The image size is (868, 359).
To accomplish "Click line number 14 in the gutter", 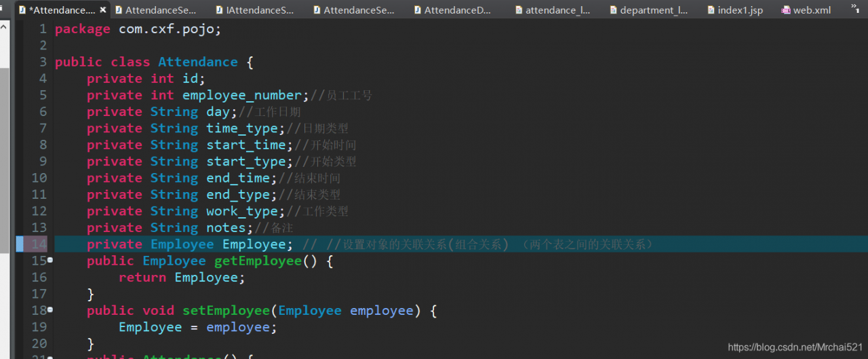I will pos(39,244).
